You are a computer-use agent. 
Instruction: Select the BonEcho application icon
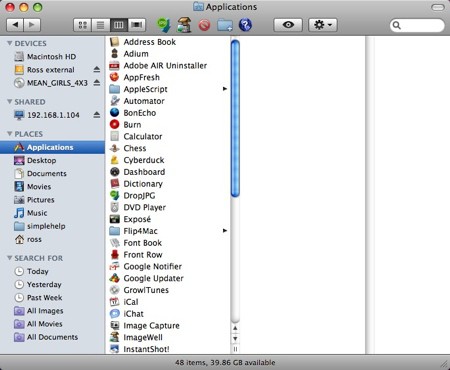[x=114, y=113]
